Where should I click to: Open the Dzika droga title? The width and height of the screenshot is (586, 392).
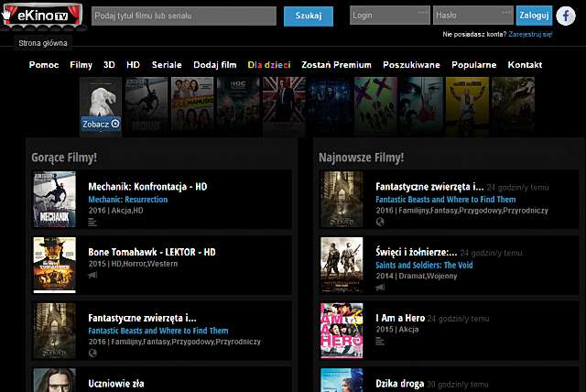[x=399, y=384]
